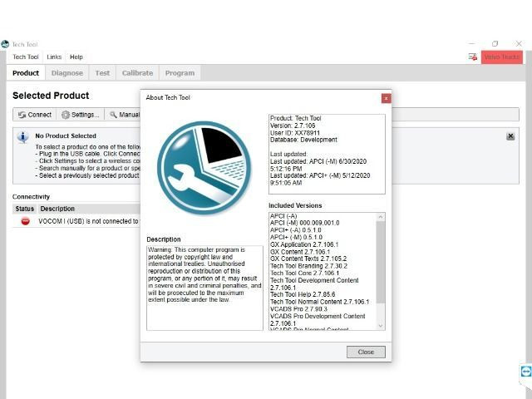Switch to the Product tab
This screenshot has height=399, width=532.
(26, 73)
